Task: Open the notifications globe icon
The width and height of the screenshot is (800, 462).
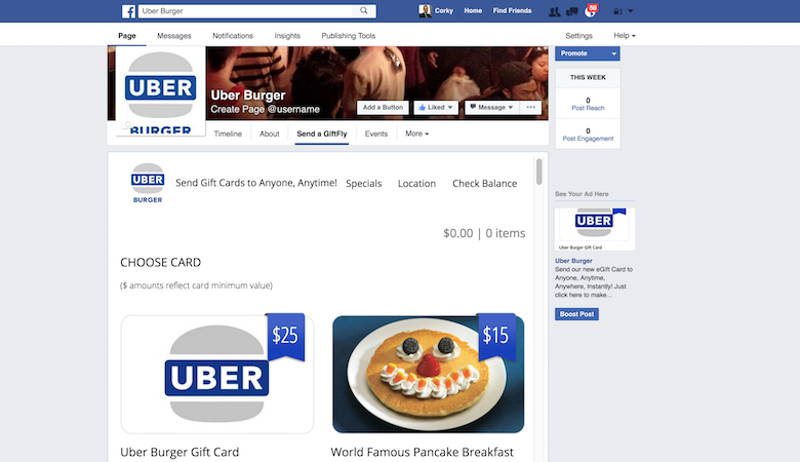Action: click(590, 12)
